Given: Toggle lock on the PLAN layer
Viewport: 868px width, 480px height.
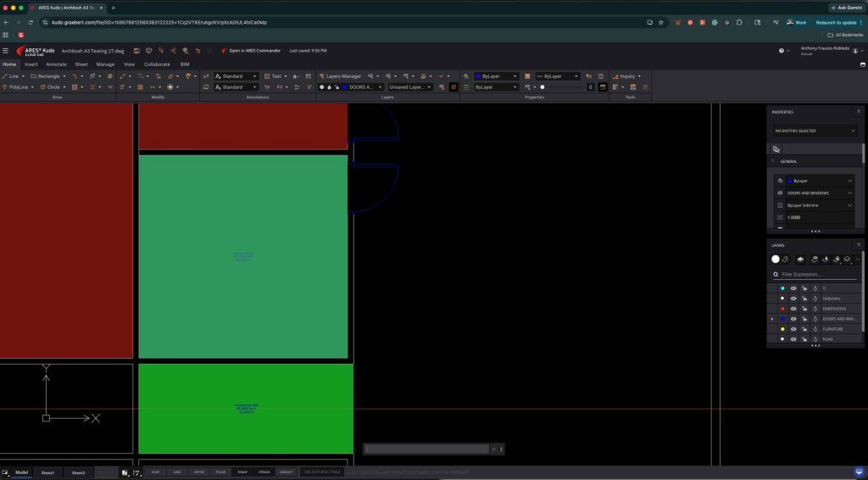Looking at the screenshot, I should pyautogui.click(x=804, y=339).
